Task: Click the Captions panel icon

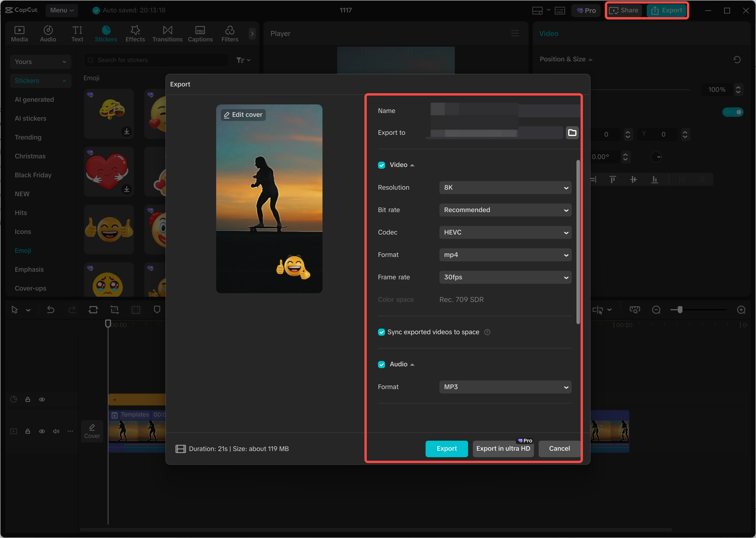Action: (x=200, y=33)
